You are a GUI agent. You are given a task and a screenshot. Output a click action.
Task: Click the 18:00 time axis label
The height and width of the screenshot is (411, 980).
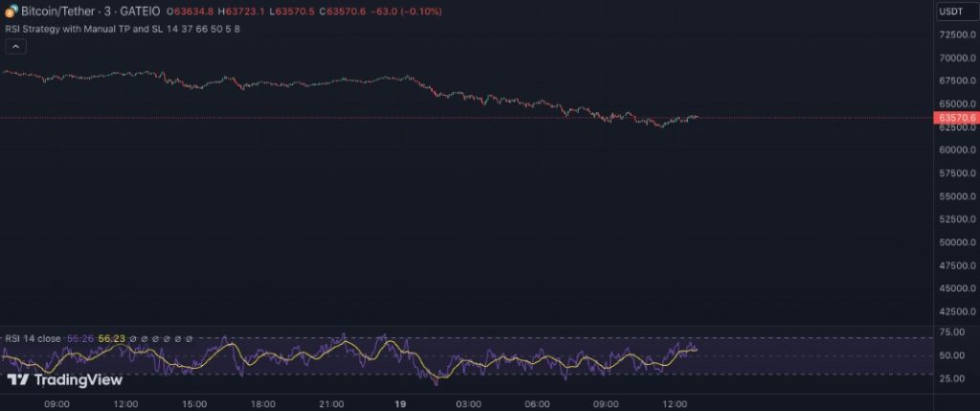[264, 404]
